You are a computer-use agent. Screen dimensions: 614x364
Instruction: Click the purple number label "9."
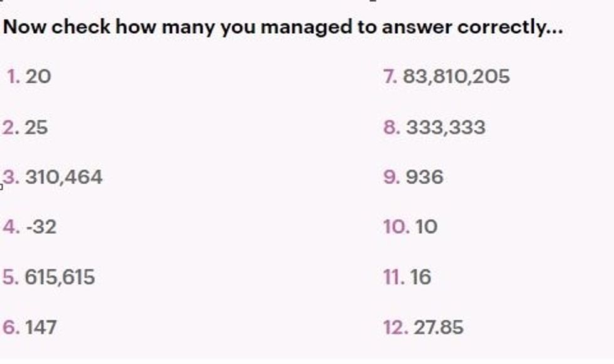392,177
